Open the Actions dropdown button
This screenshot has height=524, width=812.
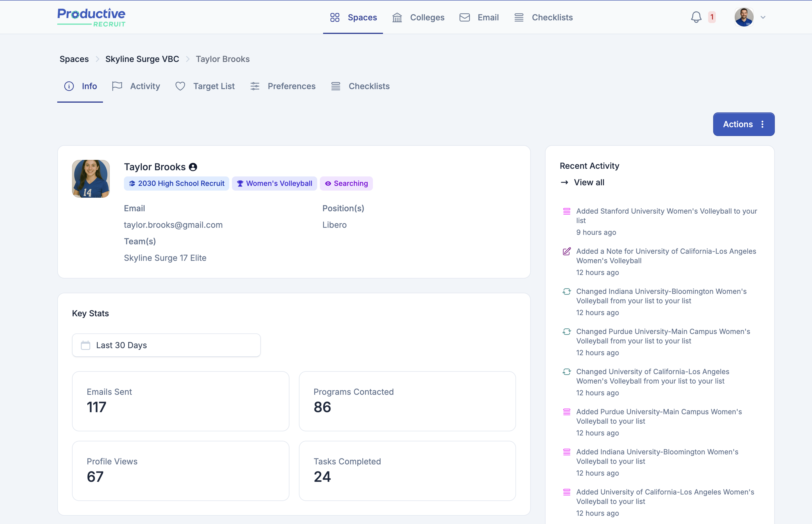click(x=744, y=124)
